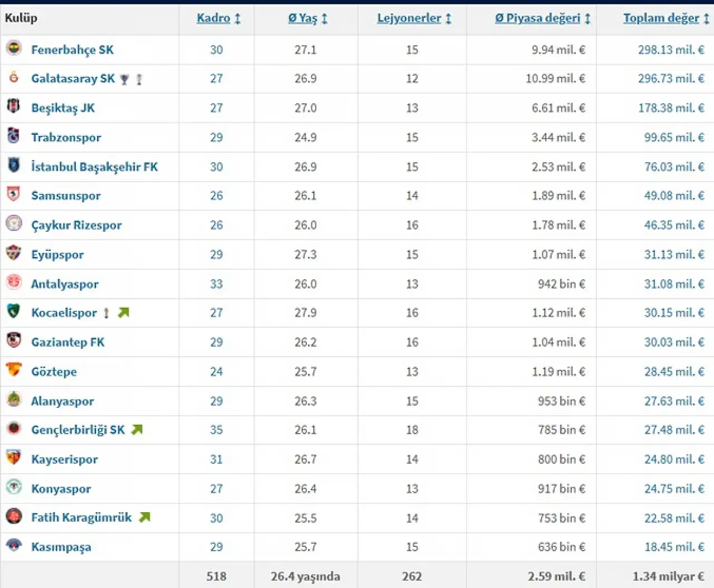This screenshot has width=714, height=588.
Task: Open Antalyaspor total value 31.08 mil. € link
Action: click(674, 284)
